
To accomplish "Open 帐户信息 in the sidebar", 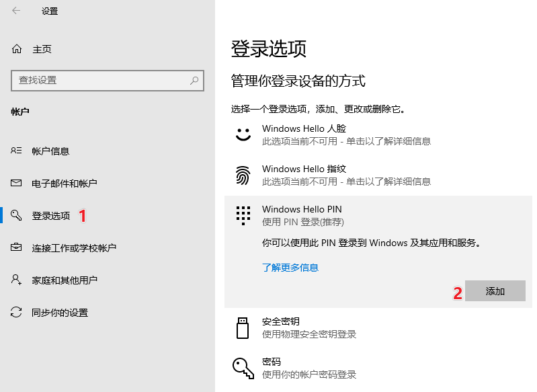I will [x=50, y=151].
